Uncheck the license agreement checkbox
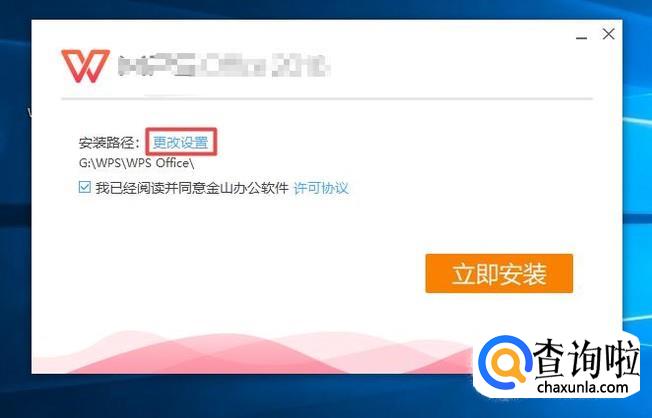Image resolution: width=652 pixels, height=418 pixels. (84, 187)
